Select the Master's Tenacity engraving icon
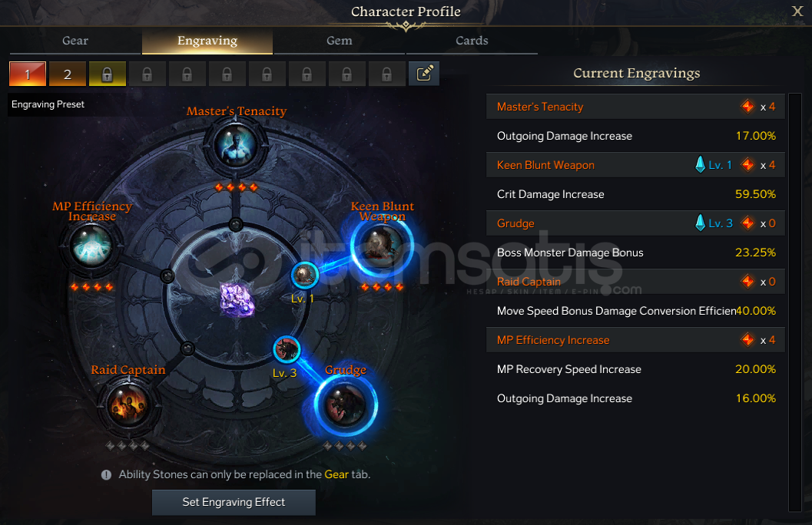 [x=236, y=145]
